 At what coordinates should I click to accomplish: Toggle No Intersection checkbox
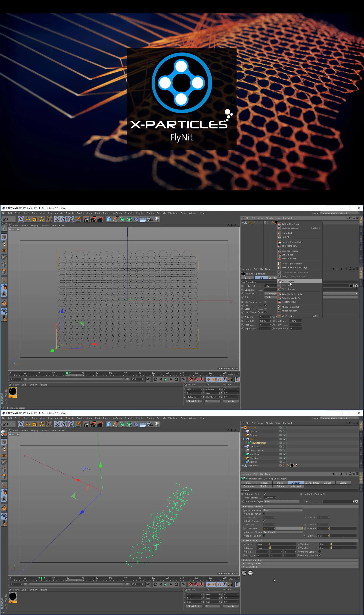pos(264,536)
